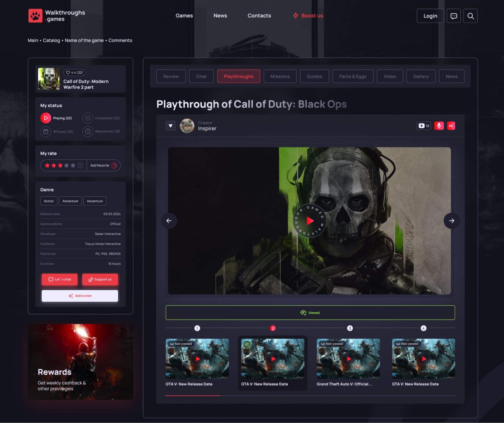
Task: Switch to the Video tab
Action: [x=390, y=76]
